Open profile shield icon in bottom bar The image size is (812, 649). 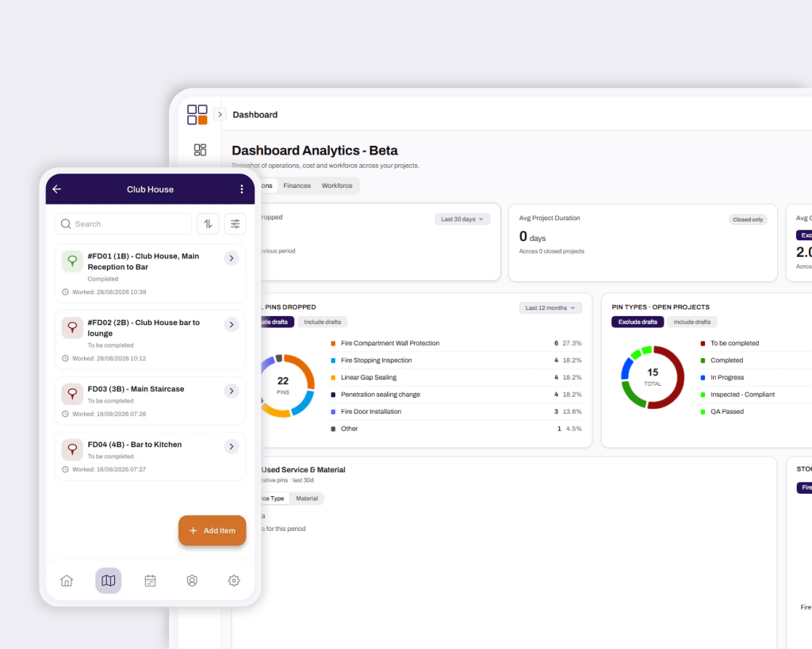click(x=192, y=581)
